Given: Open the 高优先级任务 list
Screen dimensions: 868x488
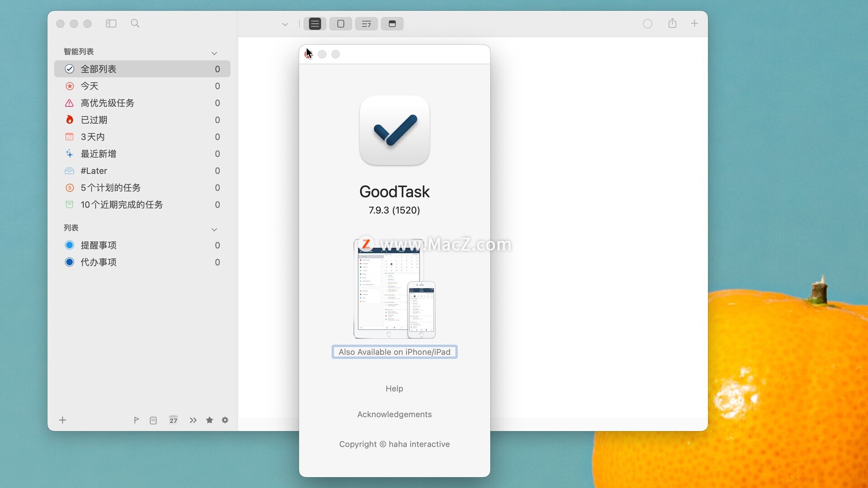Looking at the screenshot, I should [142, 103].
